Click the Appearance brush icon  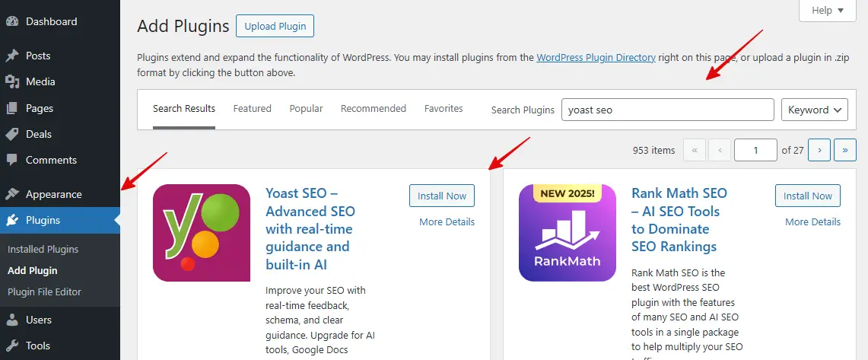(12, 194)
